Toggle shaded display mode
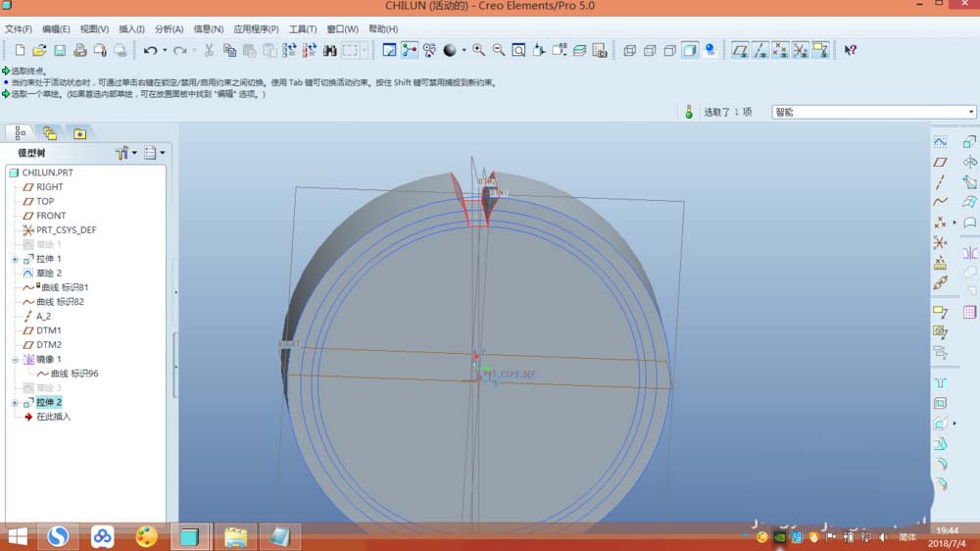 tap(689, 50)
